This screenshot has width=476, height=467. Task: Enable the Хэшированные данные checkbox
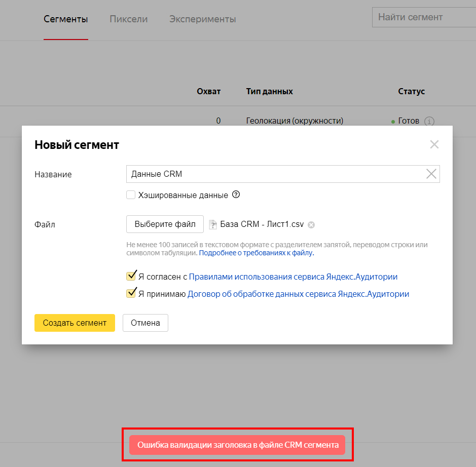point(131,194)
